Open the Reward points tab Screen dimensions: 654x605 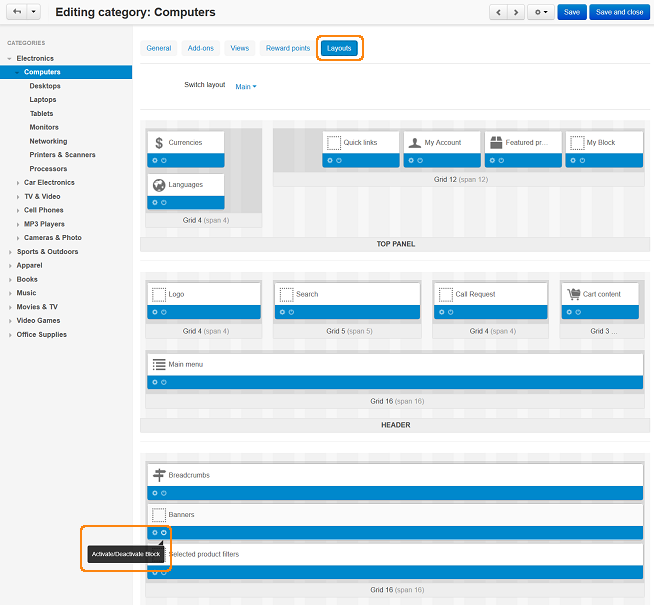point(288,48)
